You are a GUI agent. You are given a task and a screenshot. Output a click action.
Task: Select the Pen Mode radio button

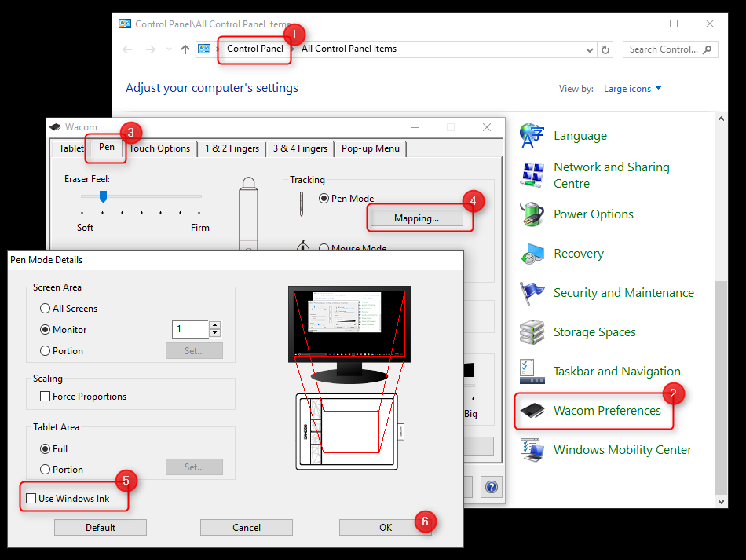click(324, 199)
